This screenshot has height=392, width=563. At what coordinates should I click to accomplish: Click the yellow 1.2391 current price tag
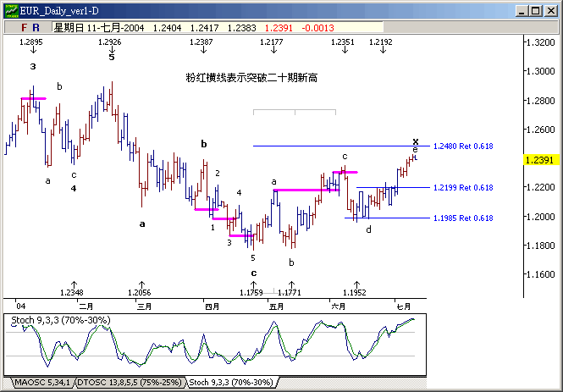coord(542,160)
